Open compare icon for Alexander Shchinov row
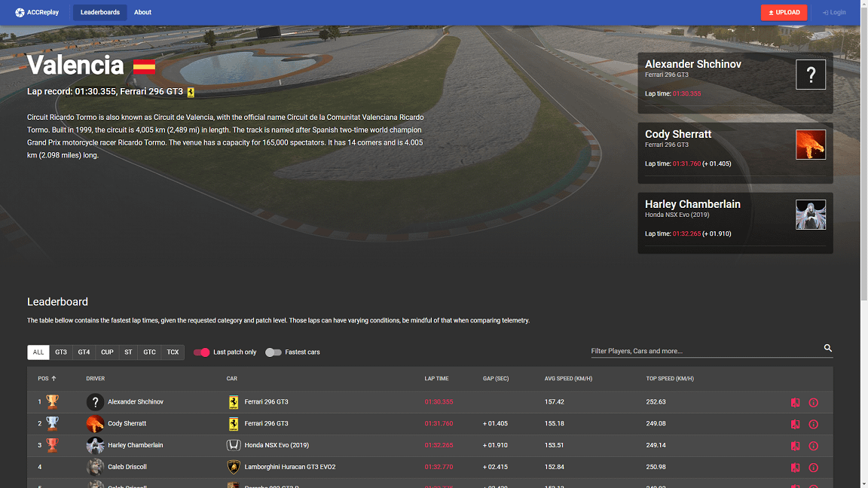The height and width of the screenshot is (488, 868). click(796, 402)
